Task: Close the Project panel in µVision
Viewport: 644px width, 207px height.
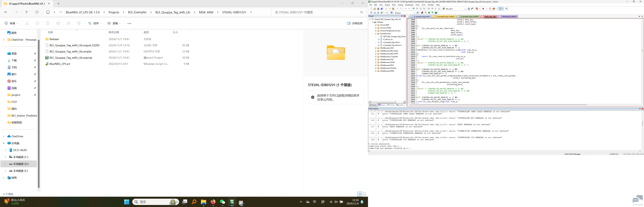Action: 405,16
